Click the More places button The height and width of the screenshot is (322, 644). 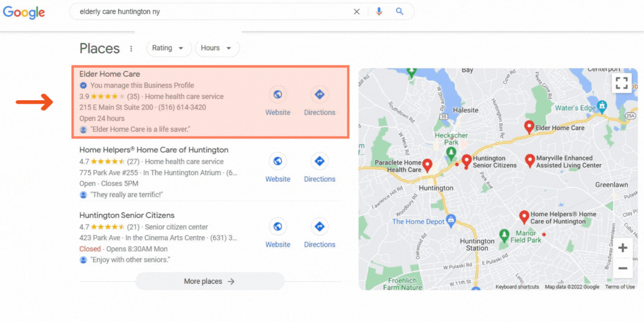tap(210, 281)
